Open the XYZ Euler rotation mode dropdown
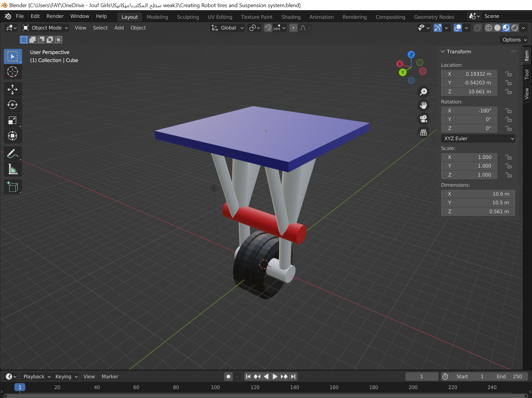Viewport: 532px width, 398px height. (x=478, y=138)
